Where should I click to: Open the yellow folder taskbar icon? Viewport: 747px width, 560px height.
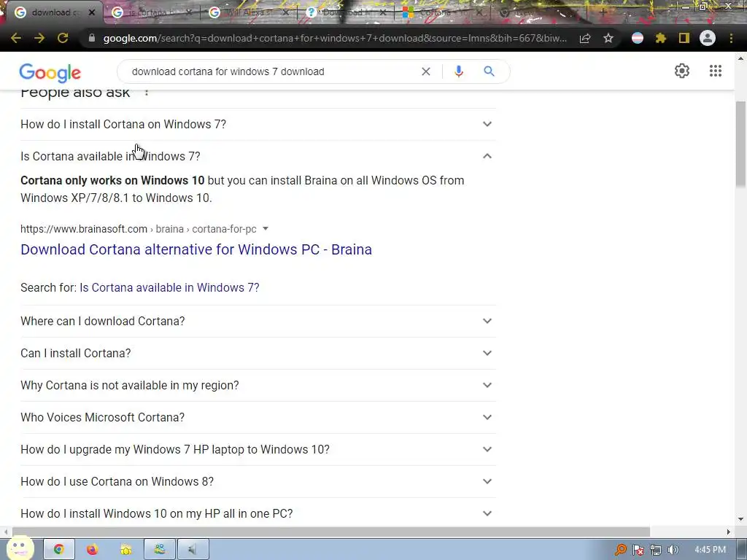pyautogui.click(x=125, y=550)
